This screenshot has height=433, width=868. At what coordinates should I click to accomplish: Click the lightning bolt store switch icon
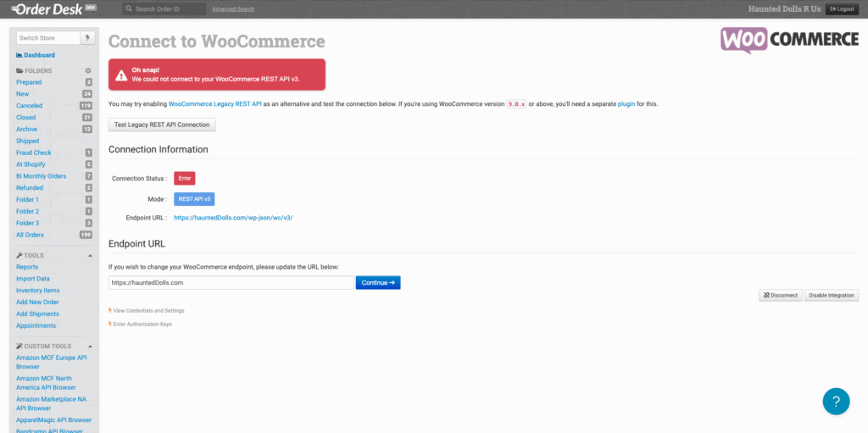pos(87,38)
